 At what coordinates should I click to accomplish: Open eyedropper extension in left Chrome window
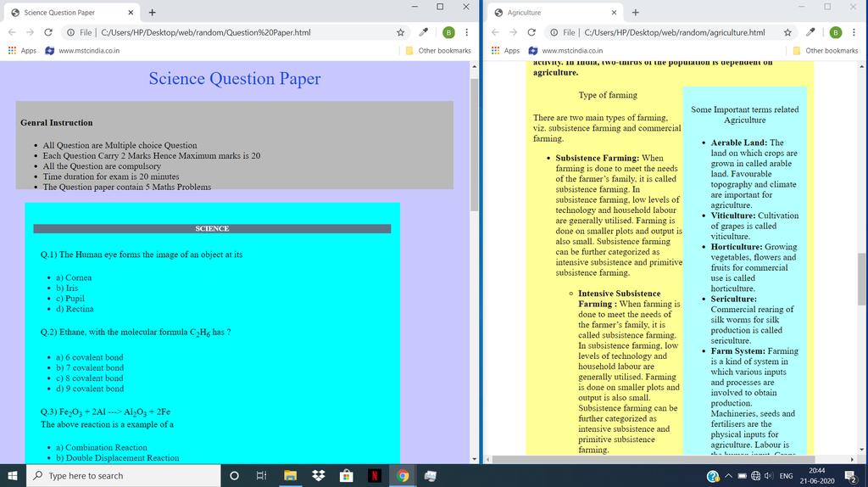424,33
